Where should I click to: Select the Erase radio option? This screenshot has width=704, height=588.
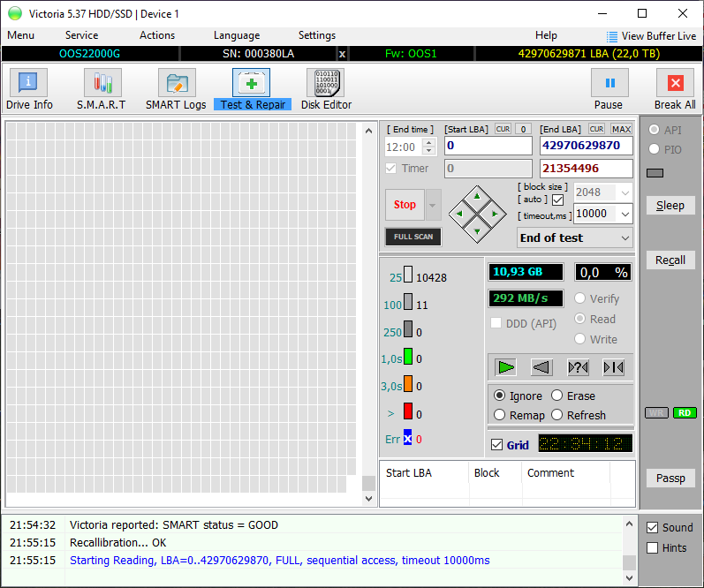pos(556,396)
